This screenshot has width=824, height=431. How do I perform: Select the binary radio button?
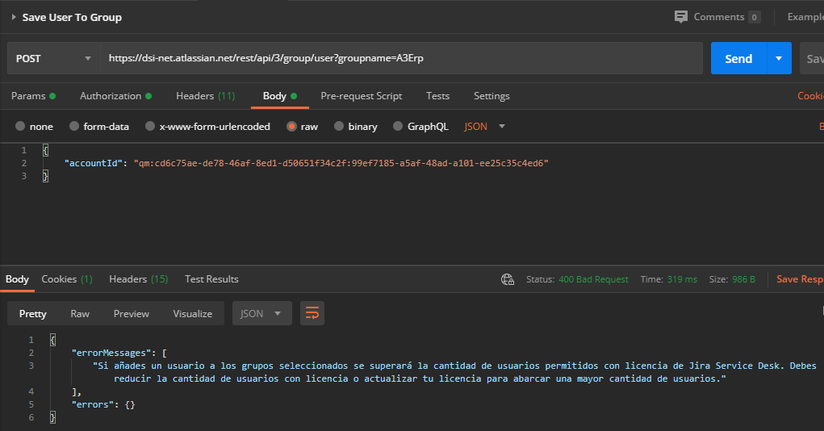pyautogui.click(x=339, y=126)
